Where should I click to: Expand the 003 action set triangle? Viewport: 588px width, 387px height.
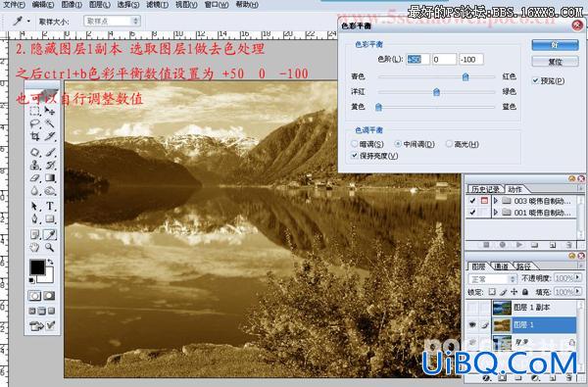point(496,201)
